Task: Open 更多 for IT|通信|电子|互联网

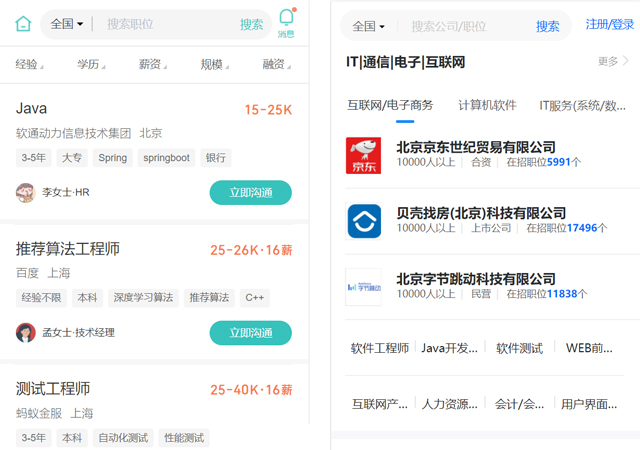Action: pyautogui.click(x=613, y=61)
